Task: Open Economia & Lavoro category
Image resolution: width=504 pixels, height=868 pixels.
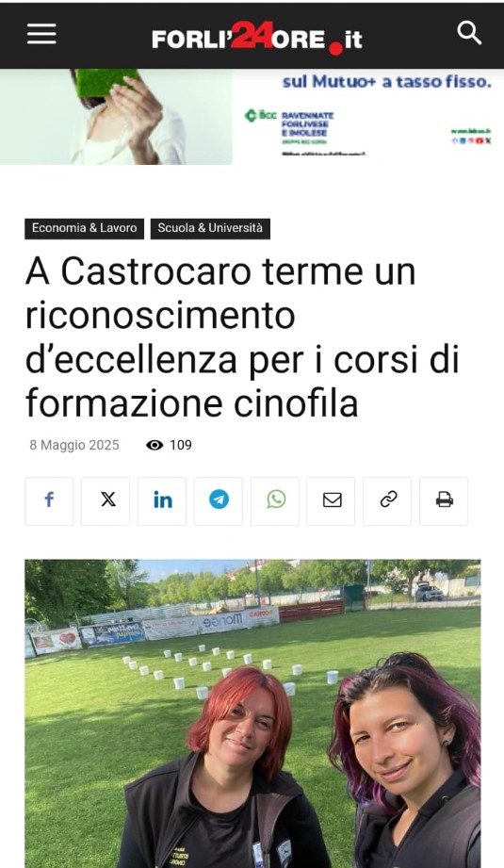Action: coord(84,228)
